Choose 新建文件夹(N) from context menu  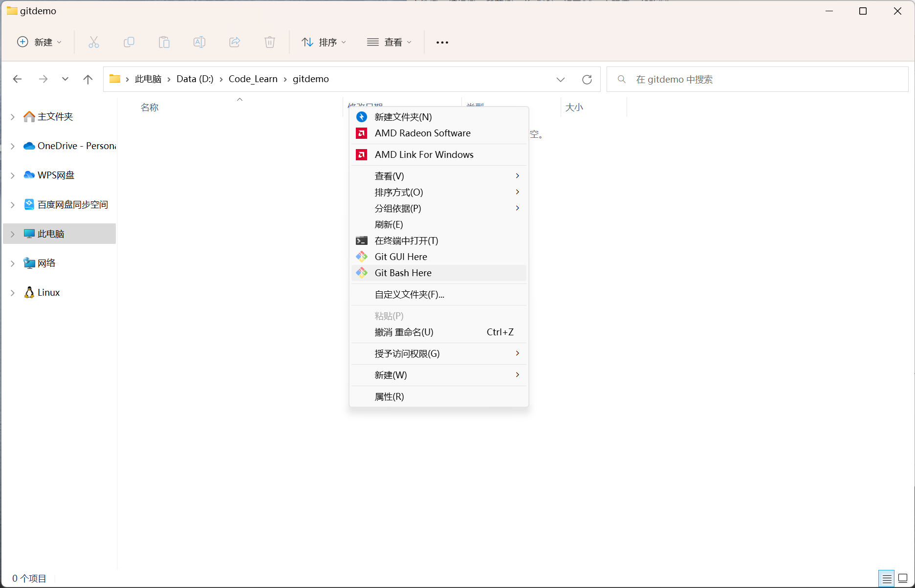(439, 117)
